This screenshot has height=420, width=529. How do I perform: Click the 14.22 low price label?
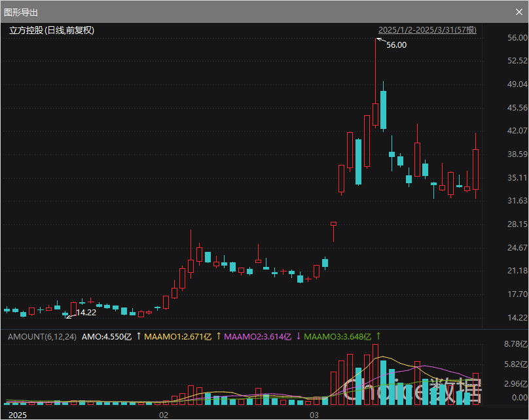point(86,313)
